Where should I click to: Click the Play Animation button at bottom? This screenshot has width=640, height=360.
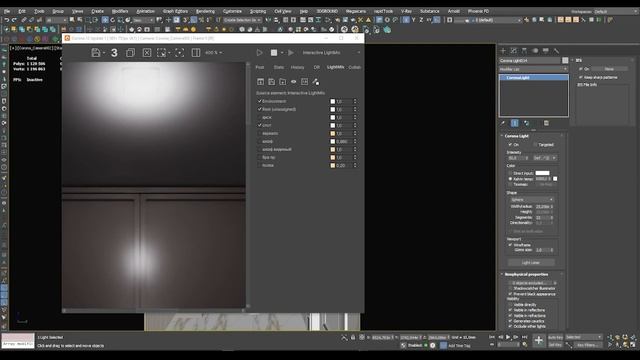[x=508, y=337]
